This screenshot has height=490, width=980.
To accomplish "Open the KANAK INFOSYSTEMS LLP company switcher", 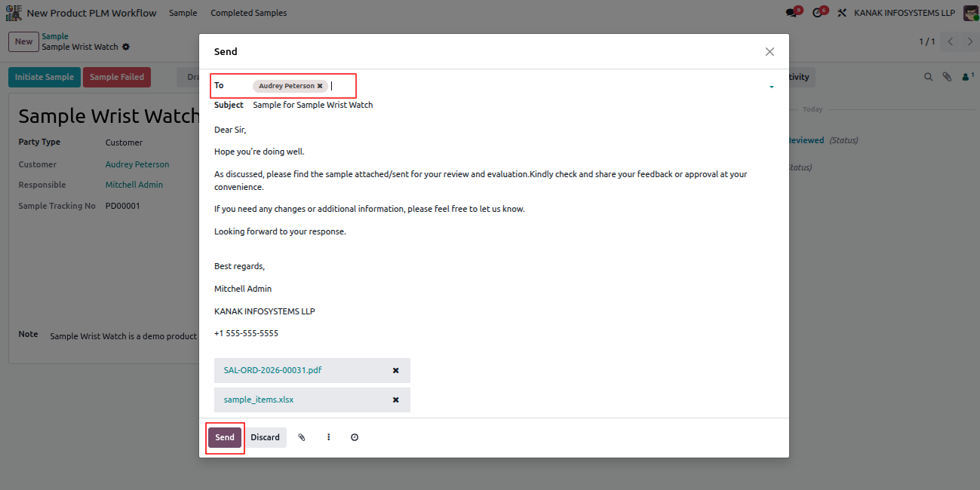I will pyautogui.click(x=905, y=13).
